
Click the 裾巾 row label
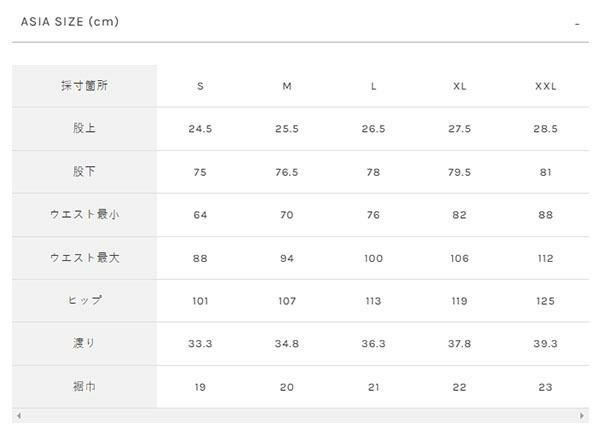[x=85, y=387]
